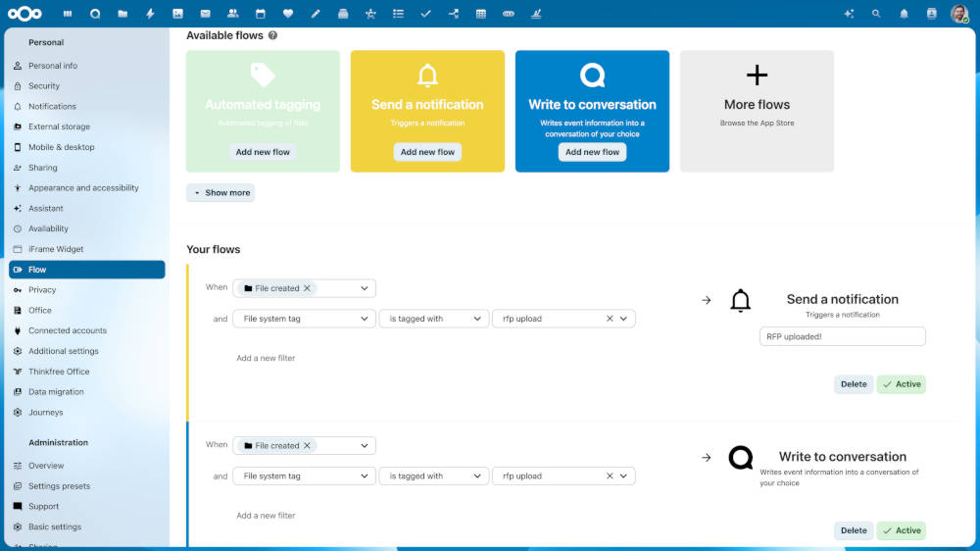This screenshot has width=980, height=551.
Task: Remove File created tag from first flow
Action: [x=307, y=288]
